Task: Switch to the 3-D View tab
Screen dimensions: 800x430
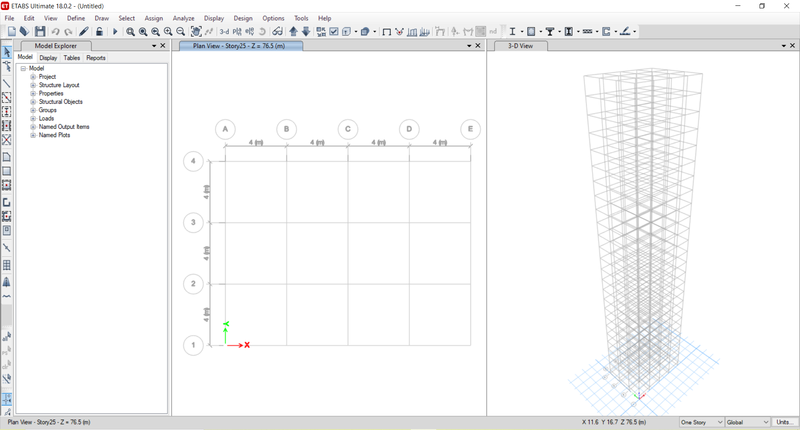Action: [x=521, y=46]
